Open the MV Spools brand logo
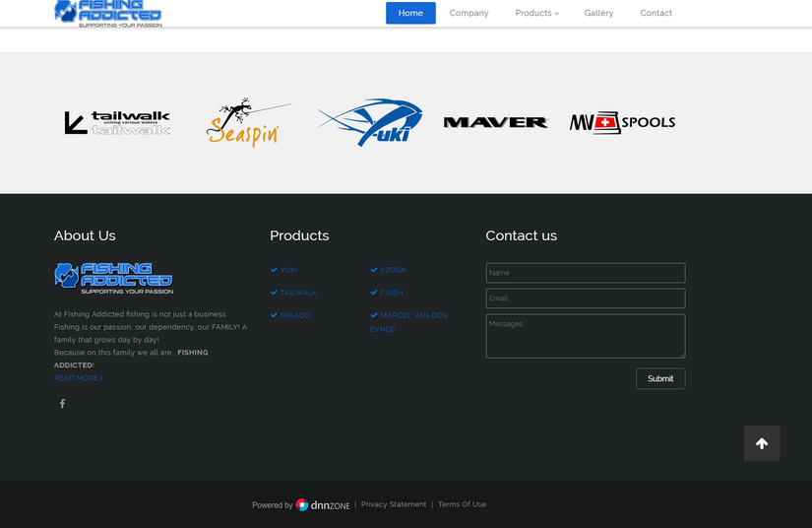812x528 pixels. pyautogui.click(x=622, y=123)
